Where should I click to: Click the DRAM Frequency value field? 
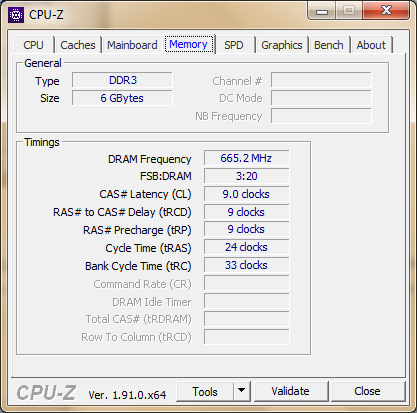(246, 158)
